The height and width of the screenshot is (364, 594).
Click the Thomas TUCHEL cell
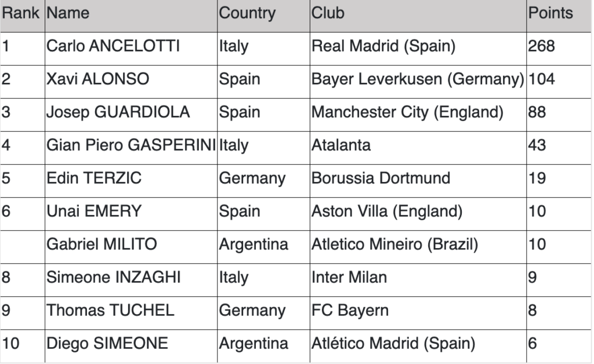click(x=131, y=313)
